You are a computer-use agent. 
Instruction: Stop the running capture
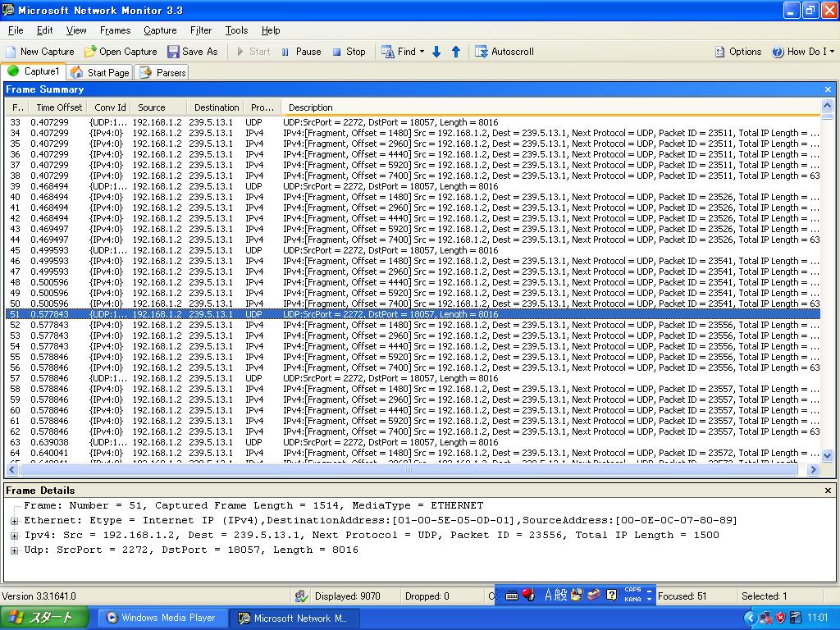pyautogui.click(x=349, y=52)
